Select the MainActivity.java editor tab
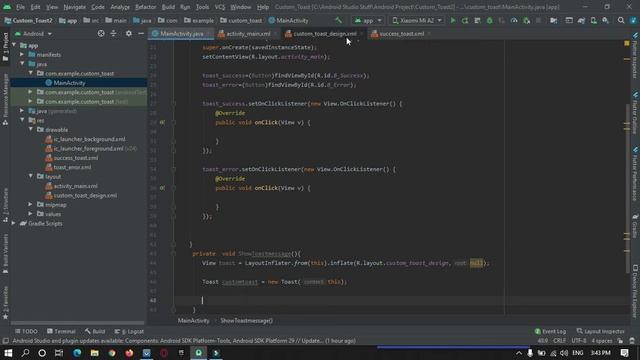This screenshot has width=640, height=360. tap(181, 34)
